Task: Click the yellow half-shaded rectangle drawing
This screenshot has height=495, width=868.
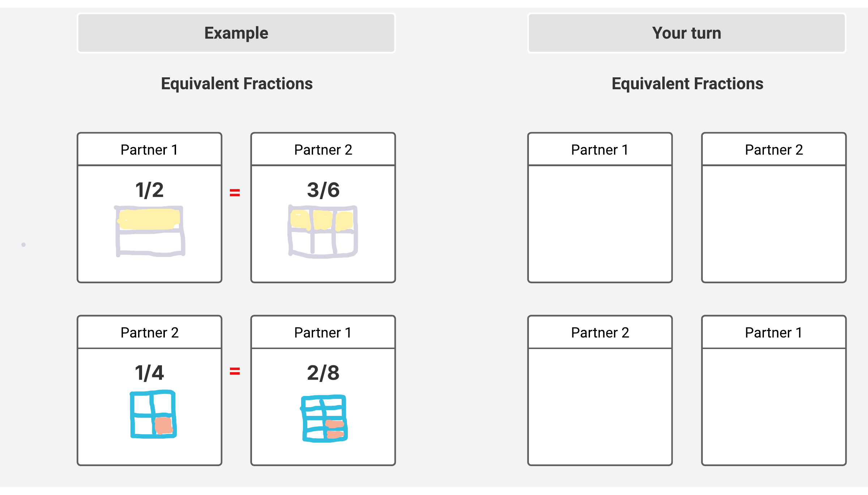Action: pyautogui.click(x=150, y=231)
